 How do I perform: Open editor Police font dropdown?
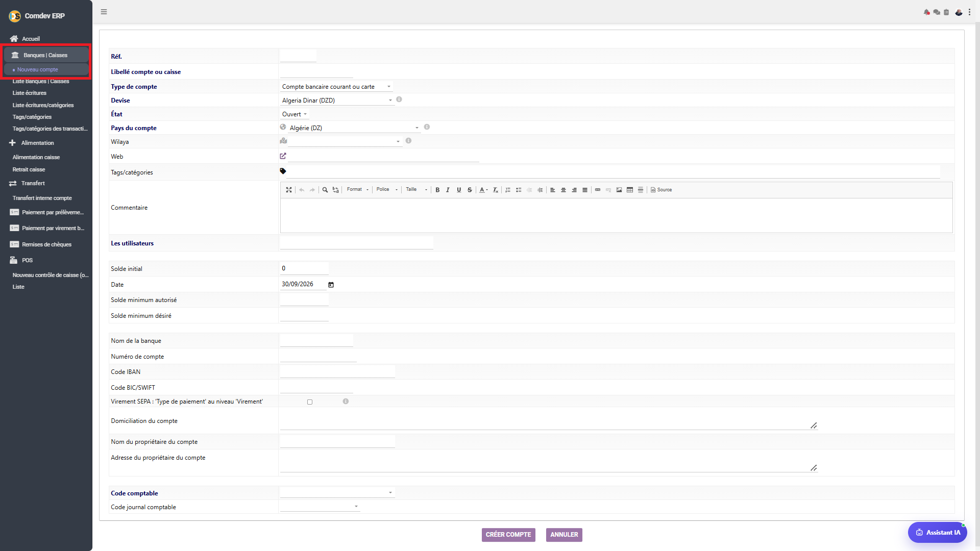(387, 190)
